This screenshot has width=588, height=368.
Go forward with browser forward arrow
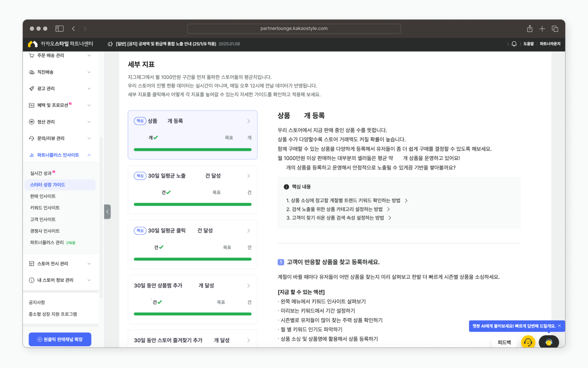85,29
